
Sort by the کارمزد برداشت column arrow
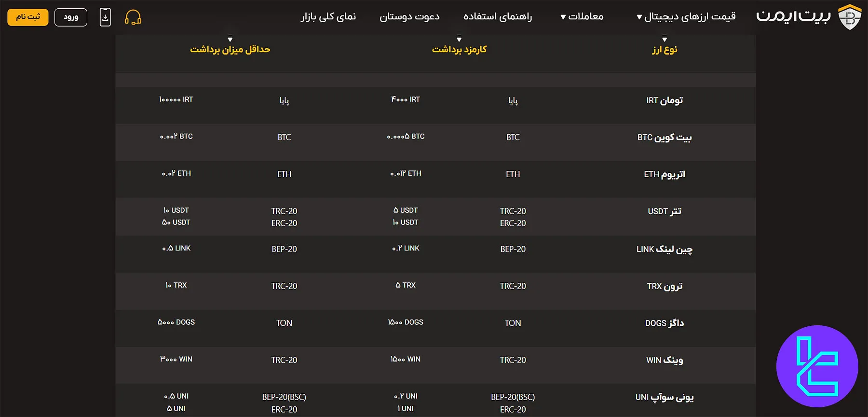459,39
